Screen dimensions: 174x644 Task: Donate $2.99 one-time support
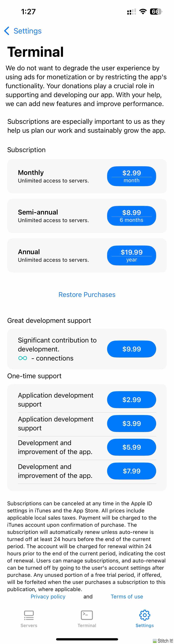coord(132,400)
